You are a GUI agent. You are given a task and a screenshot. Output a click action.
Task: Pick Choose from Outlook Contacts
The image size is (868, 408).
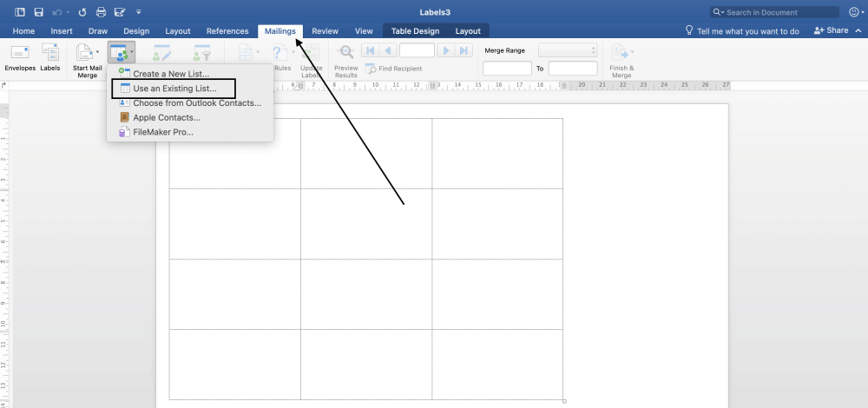click(196, 102)
